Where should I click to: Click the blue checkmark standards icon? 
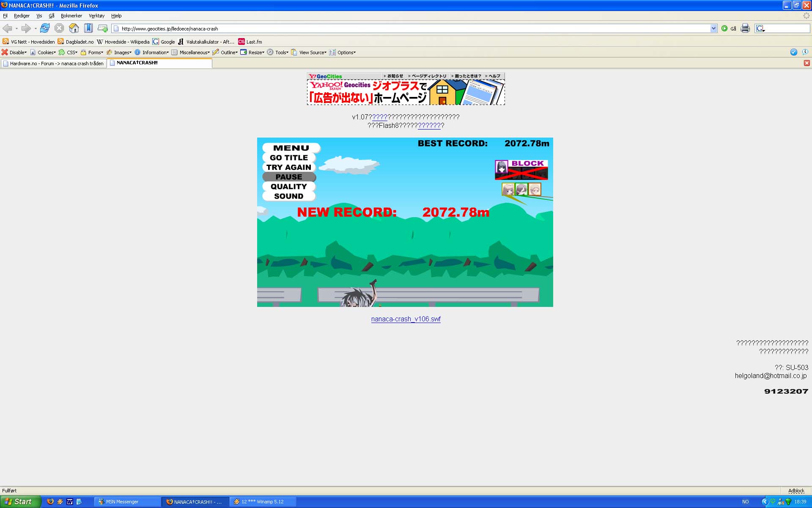pyautogui.click(x=793, y=52)
